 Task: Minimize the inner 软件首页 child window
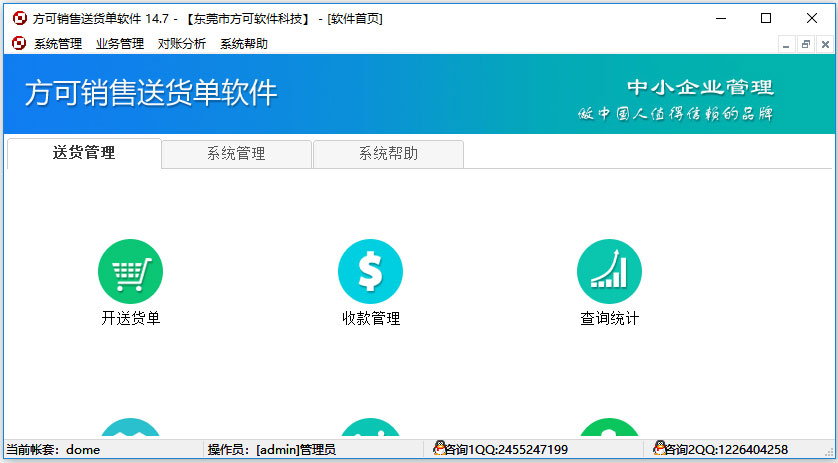(786, 45)
